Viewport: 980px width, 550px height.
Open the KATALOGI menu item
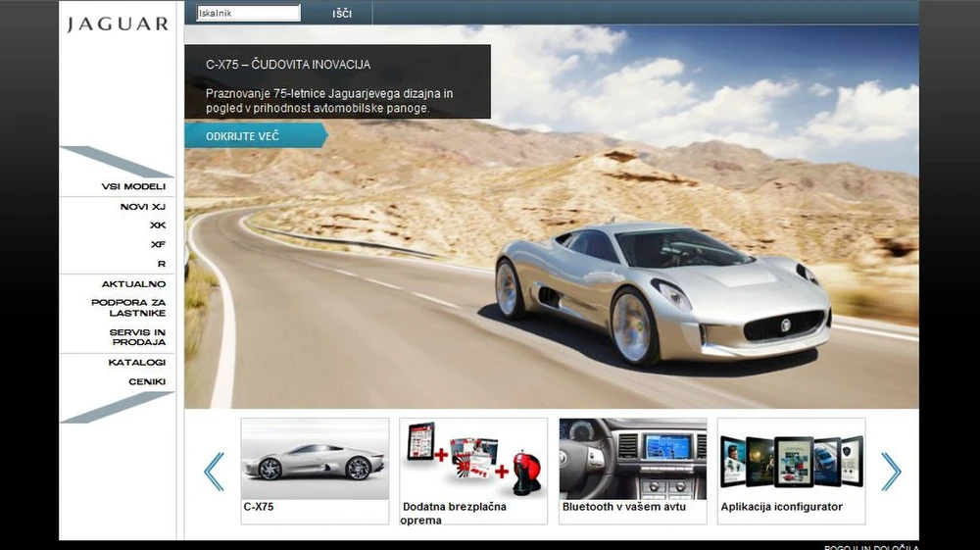(137, 363)
